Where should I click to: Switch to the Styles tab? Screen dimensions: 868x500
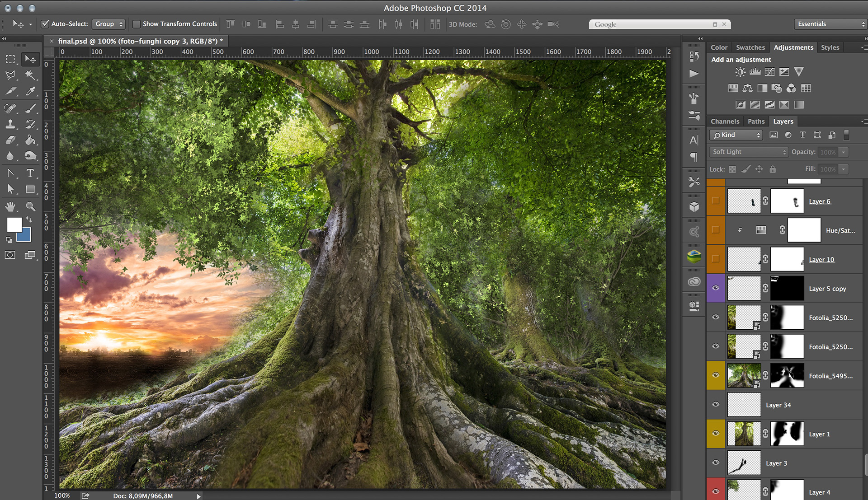(x=830, y=47)
